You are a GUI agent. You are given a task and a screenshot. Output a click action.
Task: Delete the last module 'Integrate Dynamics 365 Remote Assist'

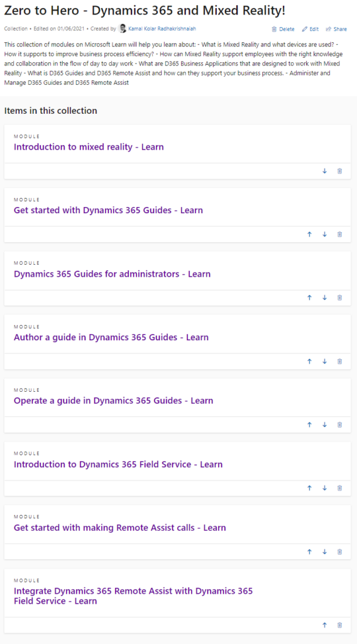tap(339, 625)
